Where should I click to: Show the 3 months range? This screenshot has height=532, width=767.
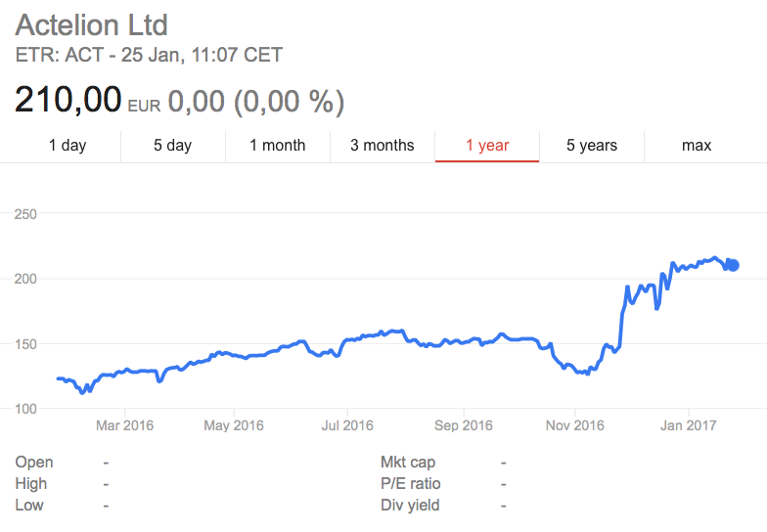pyautogui.click(x=382, y=145)
